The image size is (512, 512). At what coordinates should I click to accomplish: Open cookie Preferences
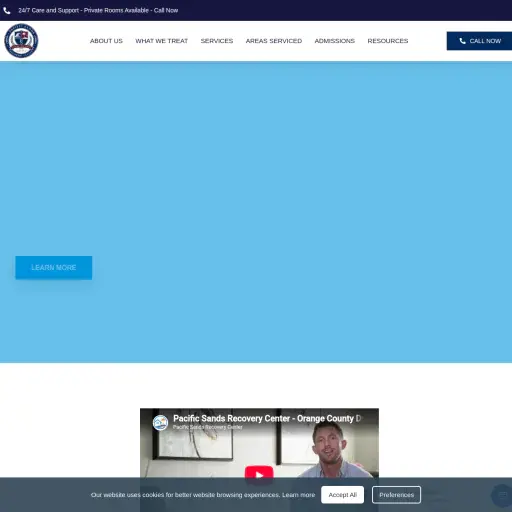click(396, 495)
